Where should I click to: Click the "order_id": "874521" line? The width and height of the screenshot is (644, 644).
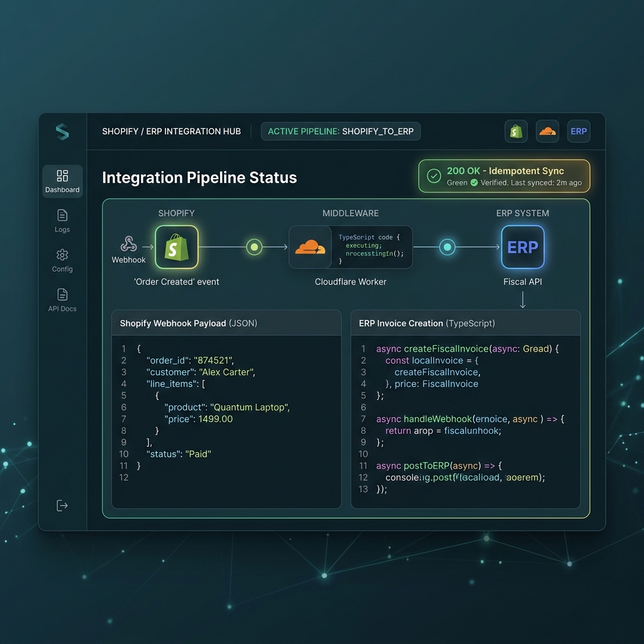(190, 360)
